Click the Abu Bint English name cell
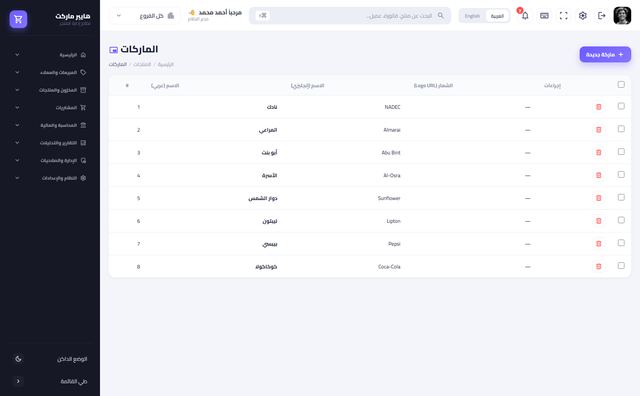Screen dimensions: 640x396 [391, 153]
